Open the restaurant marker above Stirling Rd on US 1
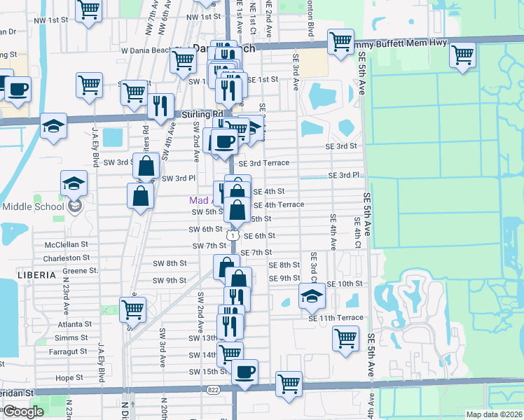Screen dimensions: 524x420 coord(228,90)
